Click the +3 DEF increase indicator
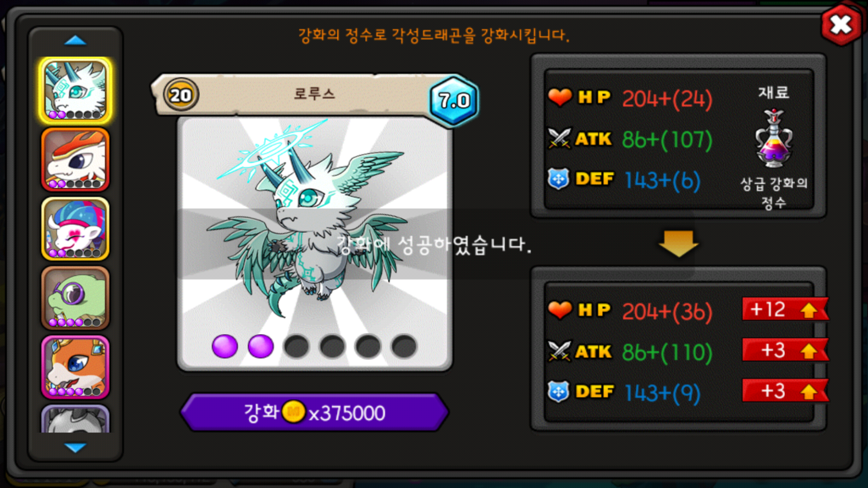The image size is (868, 488). tap(785, 391)
